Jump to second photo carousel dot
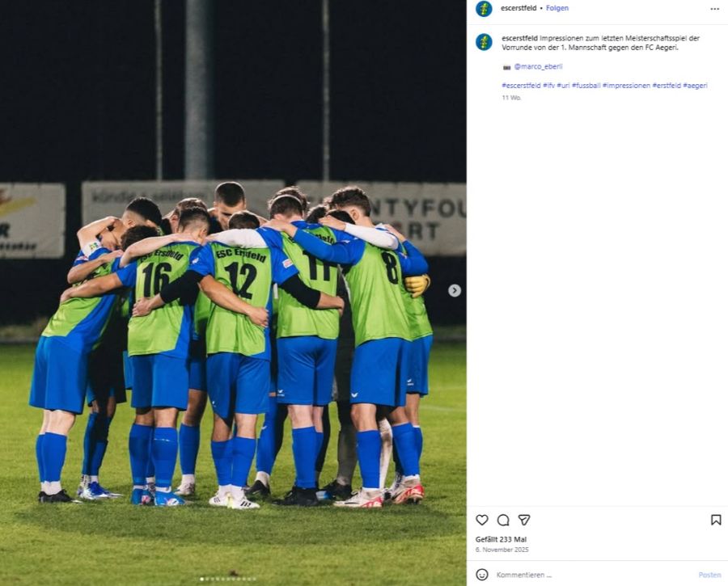 point(206,579)
